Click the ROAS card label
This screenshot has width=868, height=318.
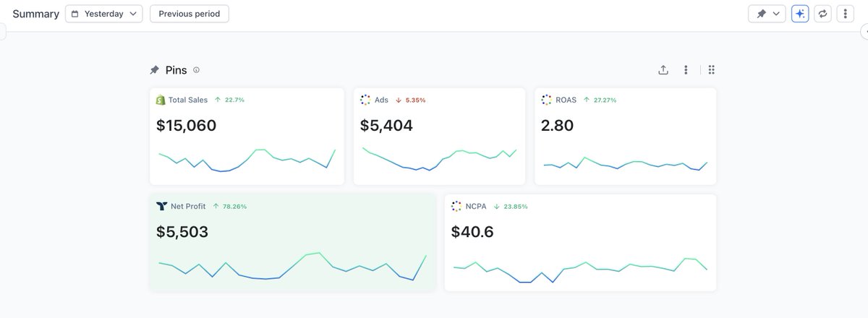coord(566,100)
